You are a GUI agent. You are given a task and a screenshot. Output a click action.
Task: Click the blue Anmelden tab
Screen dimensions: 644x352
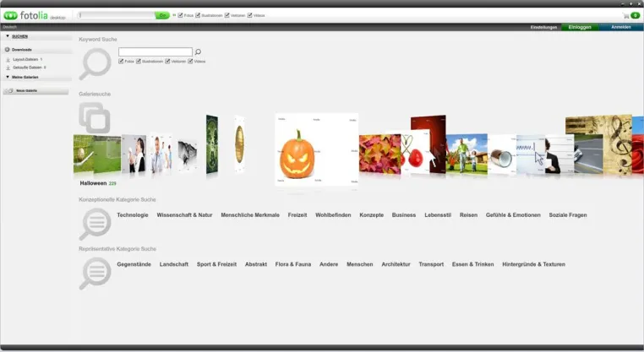[x=621, y=27]
